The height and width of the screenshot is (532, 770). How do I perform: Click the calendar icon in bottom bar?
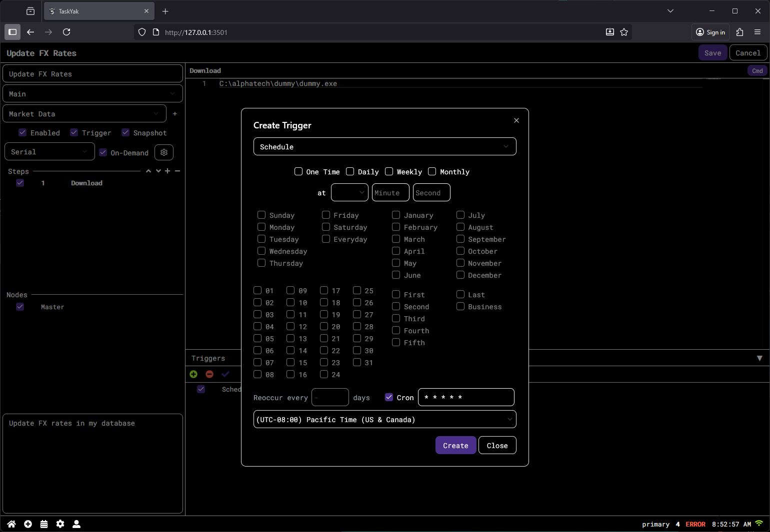tap(44, 524)
